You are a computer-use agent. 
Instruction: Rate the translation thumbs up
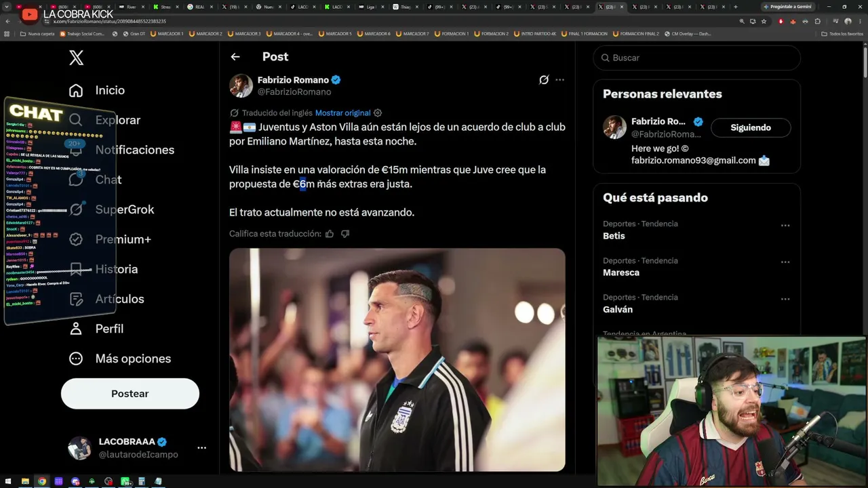point(330,234)
